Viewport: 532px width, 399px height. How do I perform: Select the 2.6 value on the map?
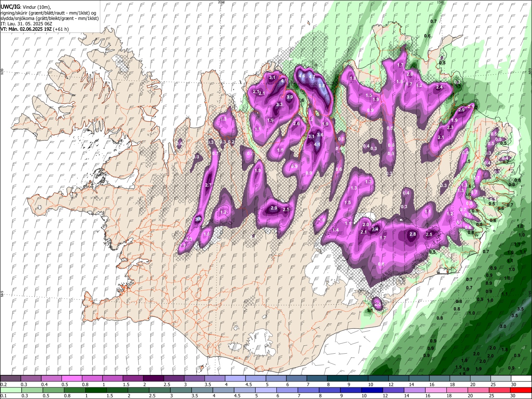pyautogui.click(x=296, y=124)
